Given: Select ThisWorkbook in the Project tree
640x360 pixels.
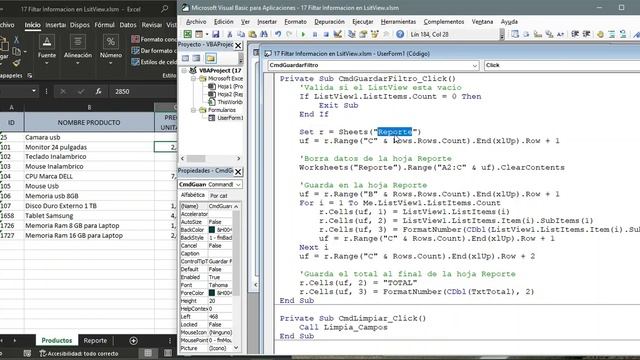Looking at the screenshot, I should click(225, 102).
